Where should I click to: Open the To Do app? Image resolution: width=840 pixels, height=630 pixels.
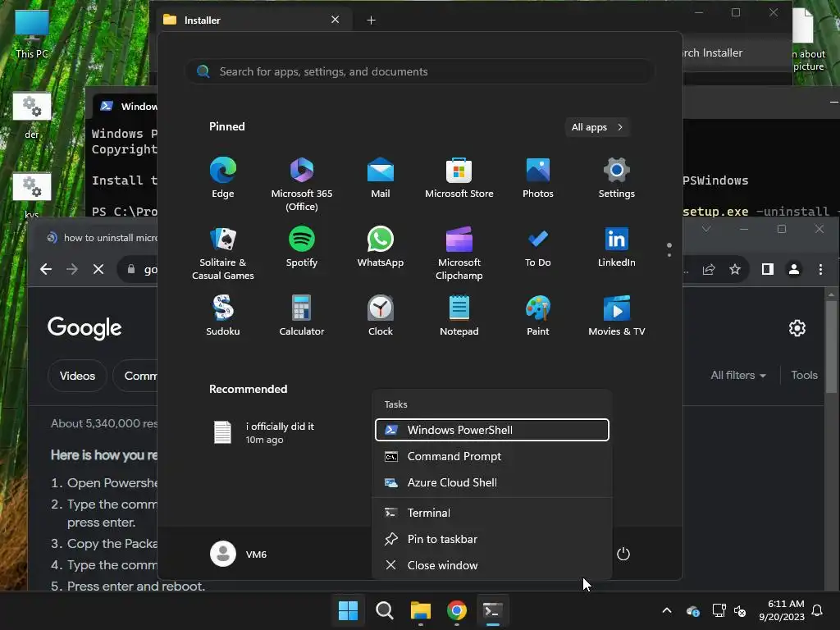(x=538, y=247)
